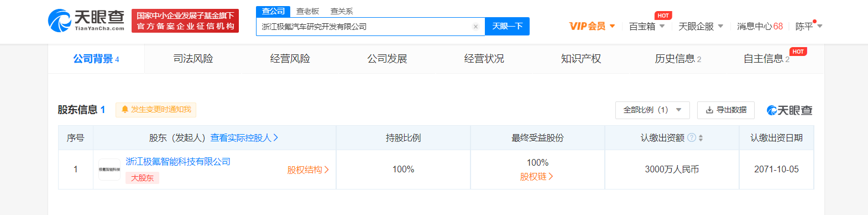Viewport: 868px width, 215px height.
Task: Open the 陈平 user account menu
Action: coord(809,26)
